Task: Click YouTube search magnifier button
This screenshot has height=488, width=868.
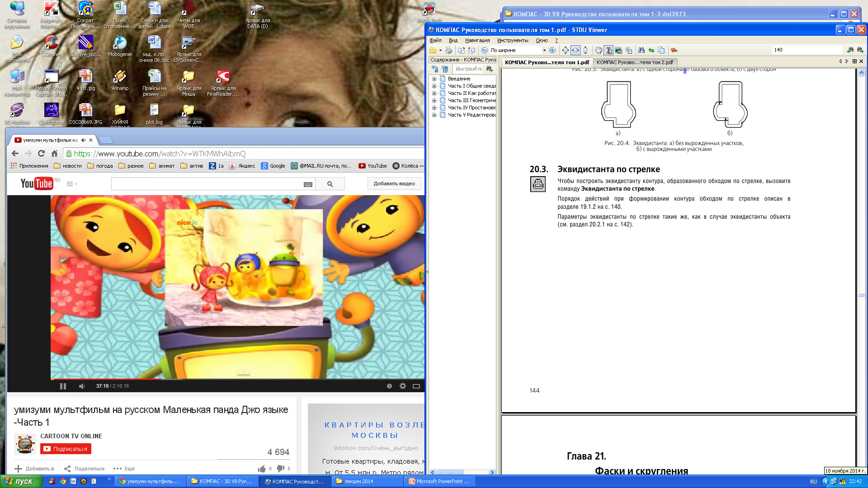Action: tap(330, 184)
